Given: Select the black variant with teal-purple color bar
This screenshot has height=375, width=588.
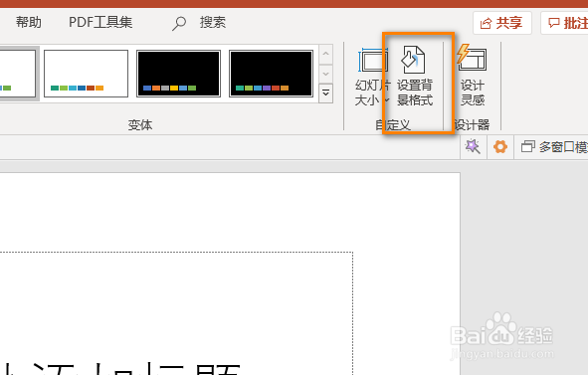Looking at the screenshot, I should pyautogui.click(x=271, y=74).
